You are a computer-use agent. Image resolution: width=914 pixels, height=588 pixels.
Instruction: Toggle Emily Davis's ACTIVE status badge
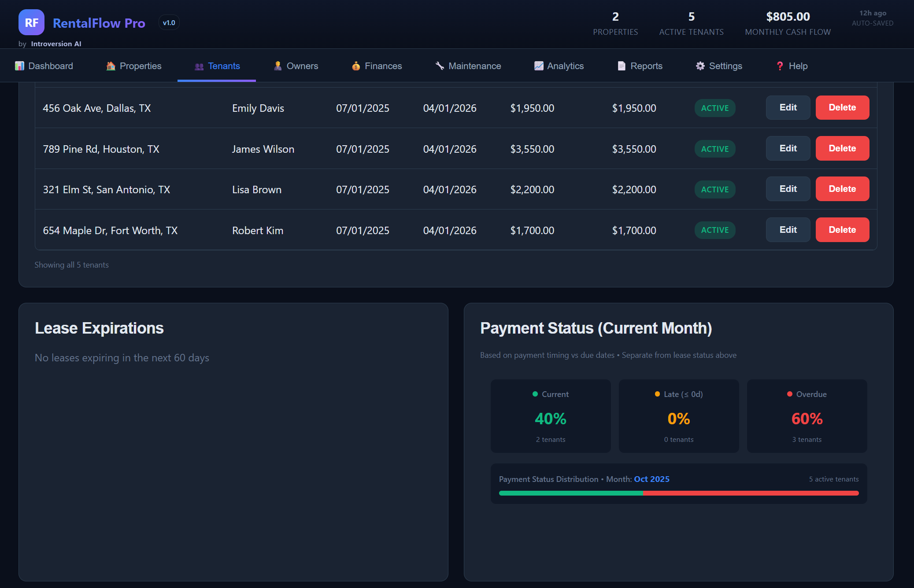[x=714, y=108]
